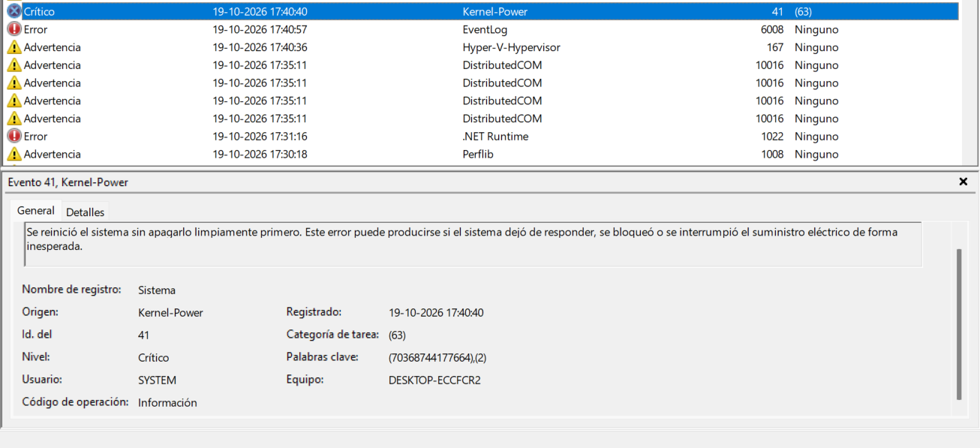Click the "Crítico" level text in the event list

(x=39, y=11)
